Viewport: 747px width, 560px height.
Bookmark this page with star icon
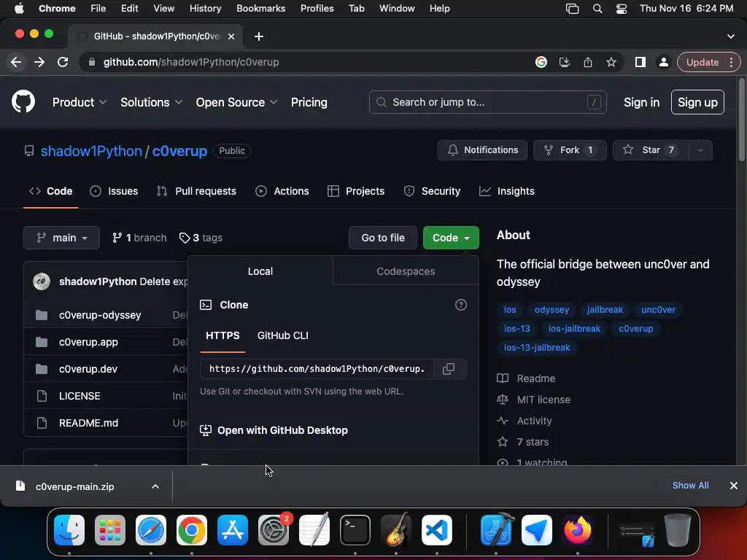tap(611, 63)
